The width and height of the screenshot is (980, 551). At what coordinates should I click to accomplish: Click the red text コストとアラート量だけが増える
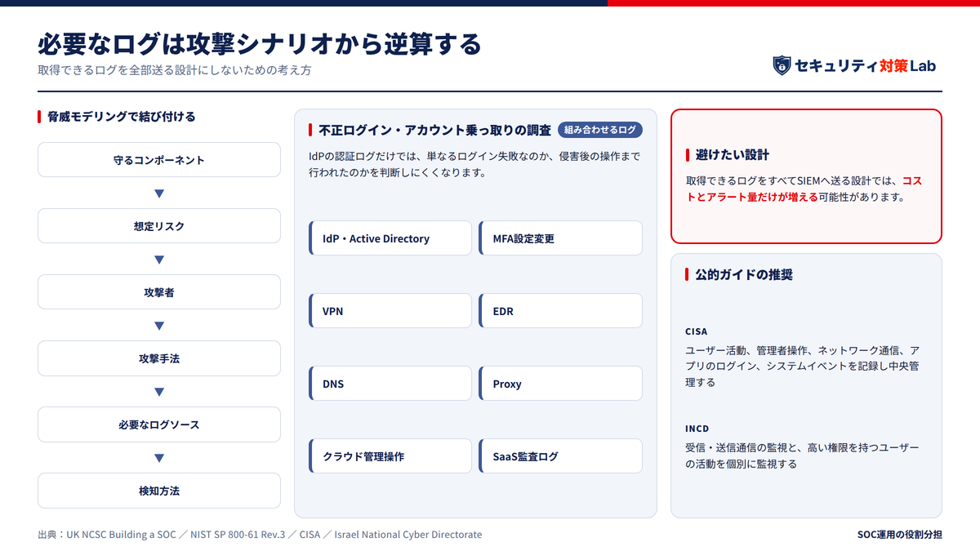[x=804, y=189]
